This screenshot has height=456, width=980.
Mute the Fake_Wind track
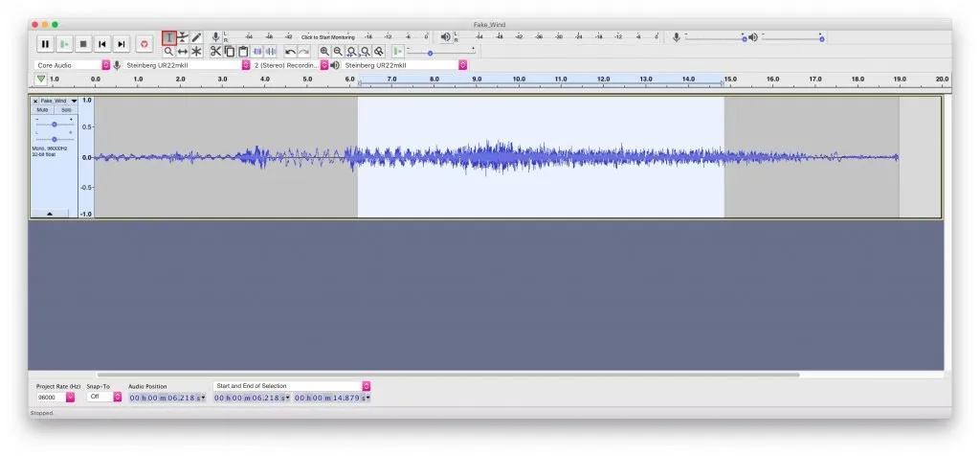coord(42,109)
